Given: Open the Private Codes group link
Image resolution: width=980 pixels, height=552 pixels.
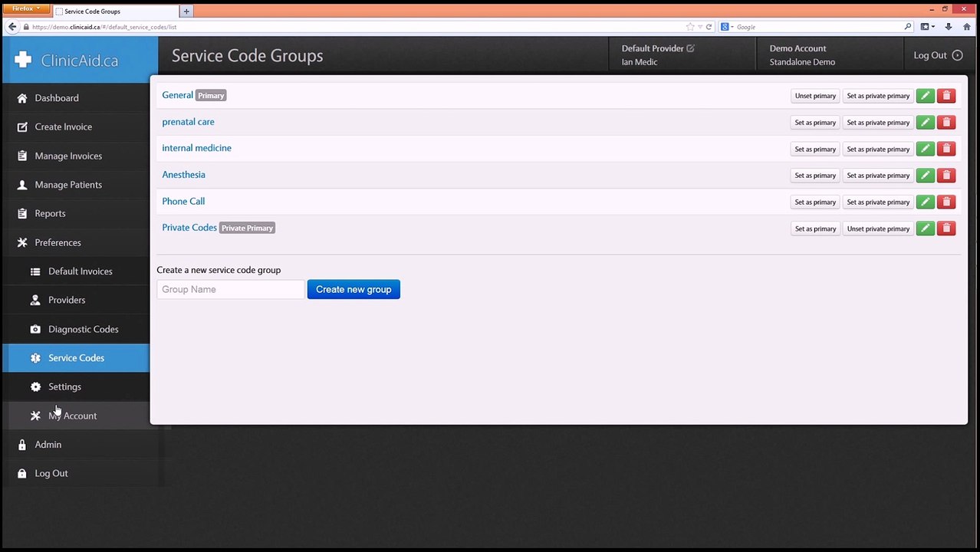Looking at the screenshot, I should coord(189,228).
